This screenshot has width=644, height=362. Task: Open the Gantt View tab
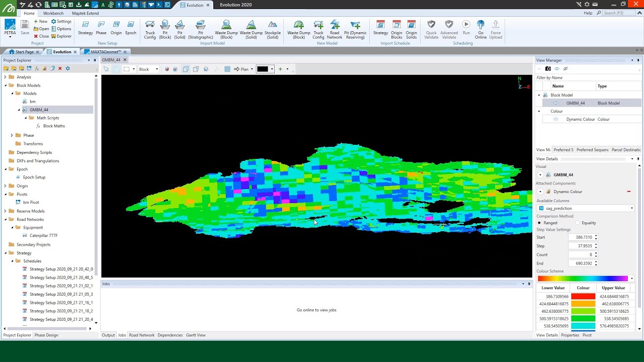(196, 335)
